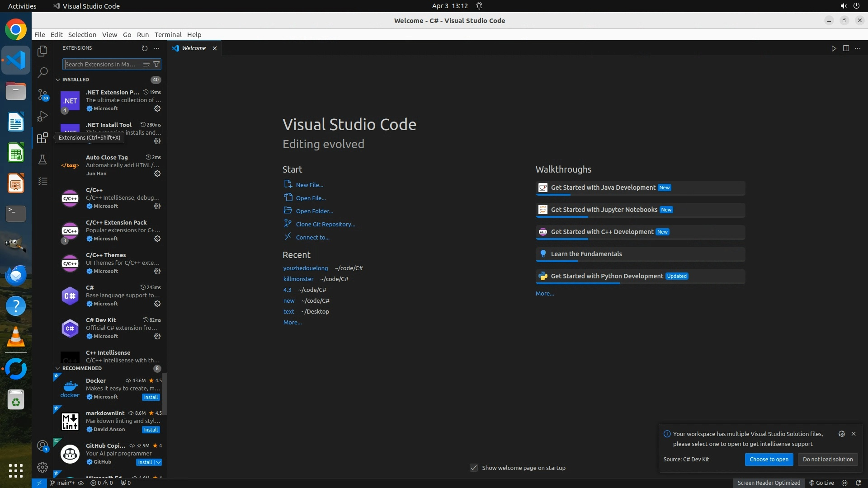
Task: Open the Search view icon
Action: pos(42,72)
